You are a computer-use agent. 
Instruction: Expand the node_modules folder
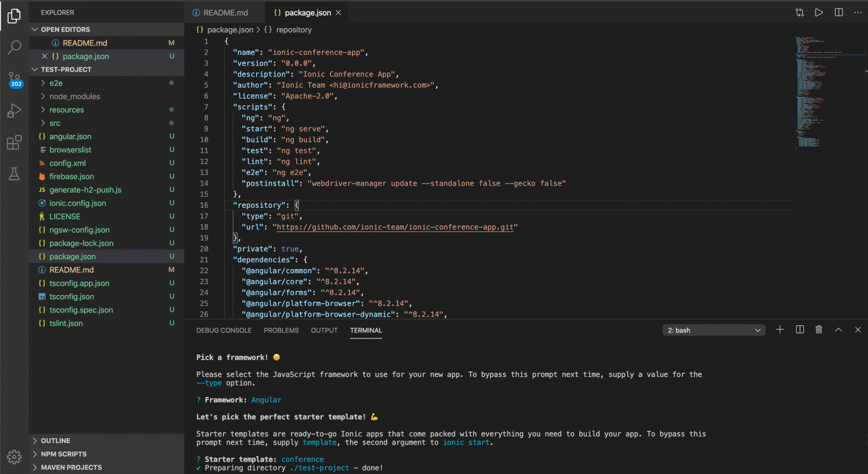(106, 97)
